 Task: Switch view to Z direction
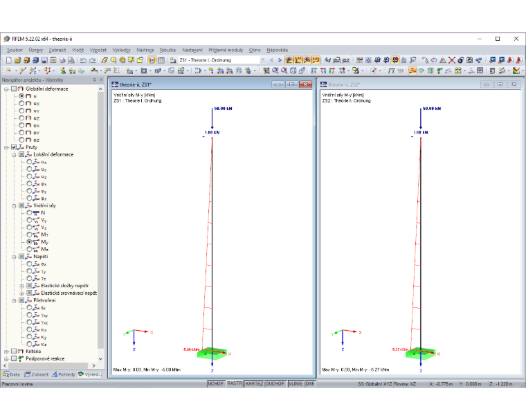point(332,71)
